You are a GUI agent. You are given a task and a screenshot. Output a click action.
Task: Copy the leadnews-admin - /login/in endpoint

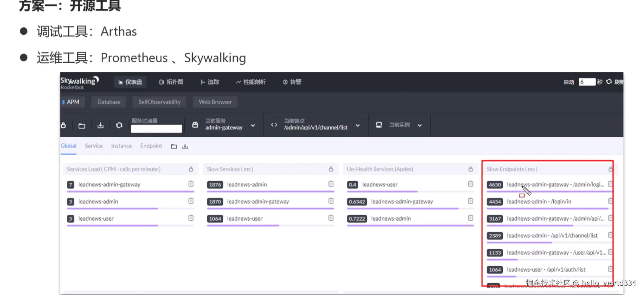point(610,201)
